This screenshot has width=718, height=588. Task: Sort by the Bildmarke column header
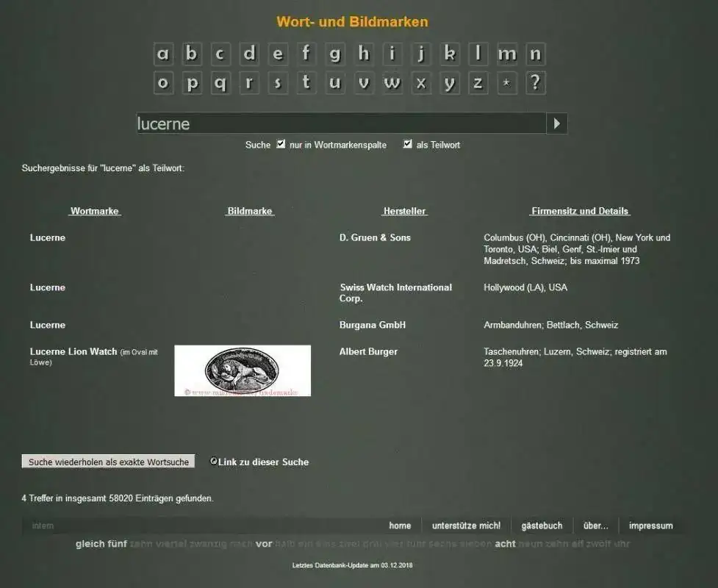tap(250, 211)
